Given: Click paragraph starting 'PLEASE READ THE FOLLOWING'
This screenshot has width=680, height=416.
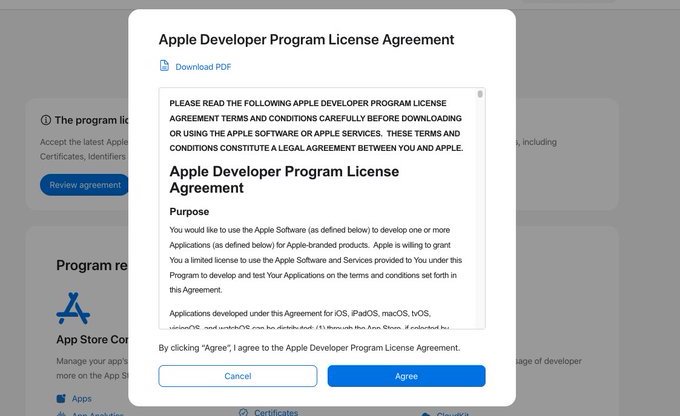Looking at the screenshot, I should pos(316,126).
